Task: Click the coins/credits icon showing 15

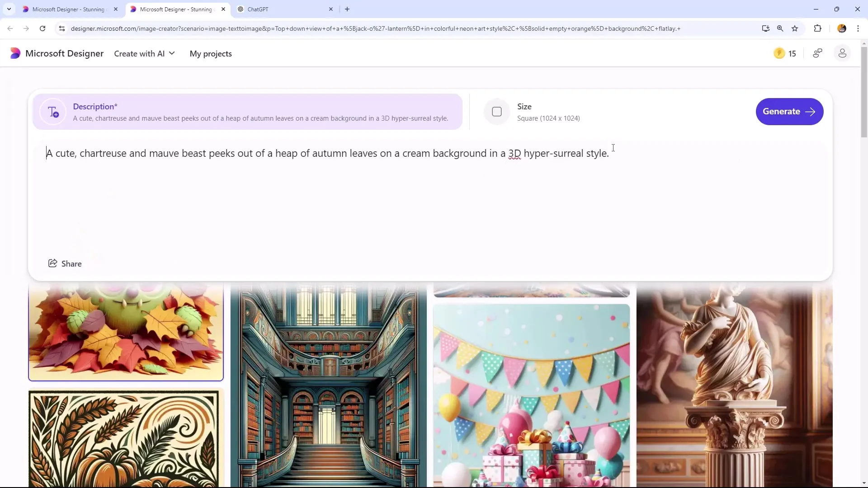Action: point(780,54)
